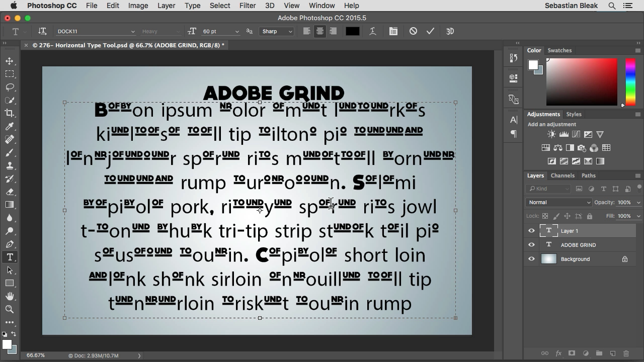Click the rainbow hue slider strip
The width and height of the screenshot is (644, 362).
630,82
